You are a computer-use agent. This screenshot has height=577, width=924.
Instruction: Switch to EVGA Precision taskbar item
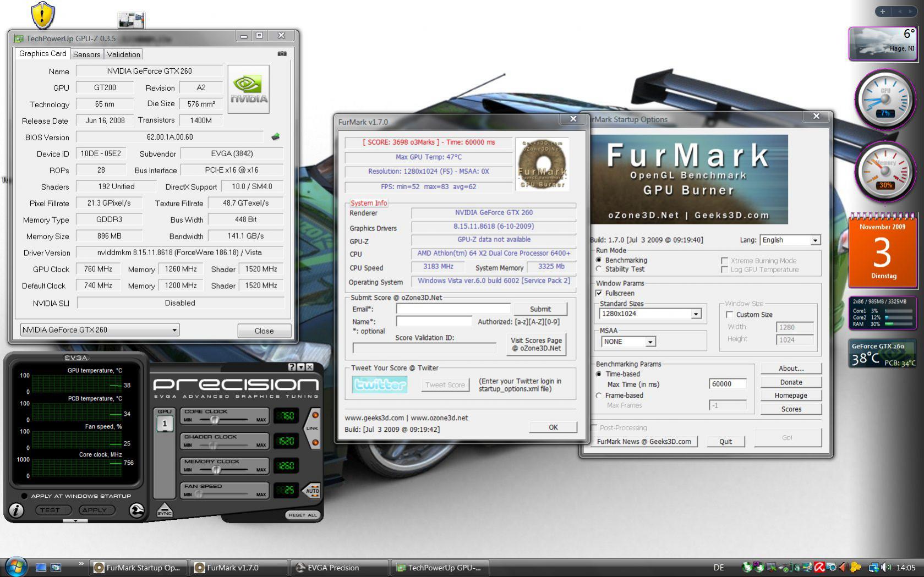pos(340,568)
